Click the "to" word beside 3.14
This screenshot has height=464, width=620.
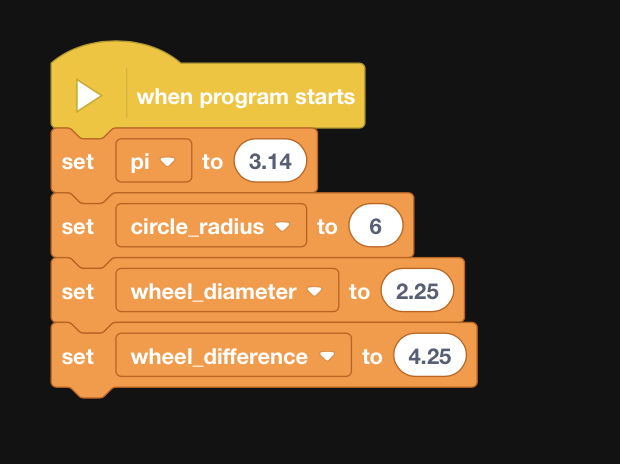pyautogui.click(x=212, y=161)
